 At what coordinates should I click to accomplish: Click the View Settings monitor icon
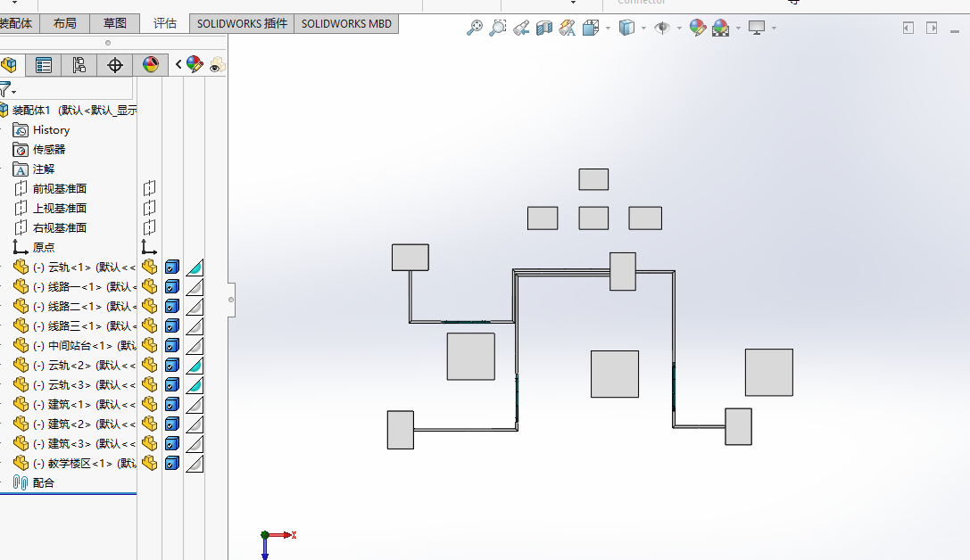tap(757, 27)
